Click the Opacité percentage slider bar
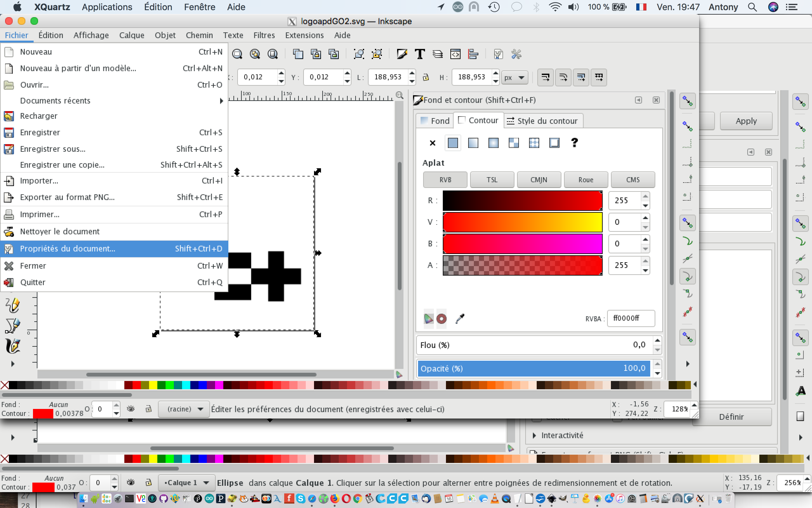The image size is (812, 508). click(x=534, y=368)
